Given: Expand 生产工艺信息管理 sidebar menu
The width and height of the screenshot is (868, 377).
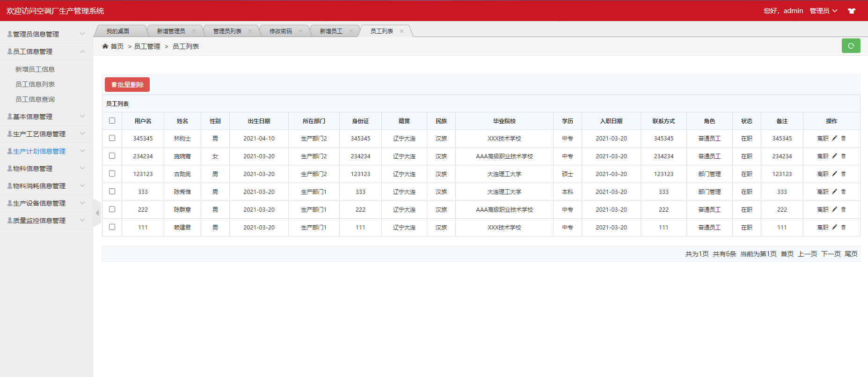Looking at the screenshot, I should tap(46, 134).
